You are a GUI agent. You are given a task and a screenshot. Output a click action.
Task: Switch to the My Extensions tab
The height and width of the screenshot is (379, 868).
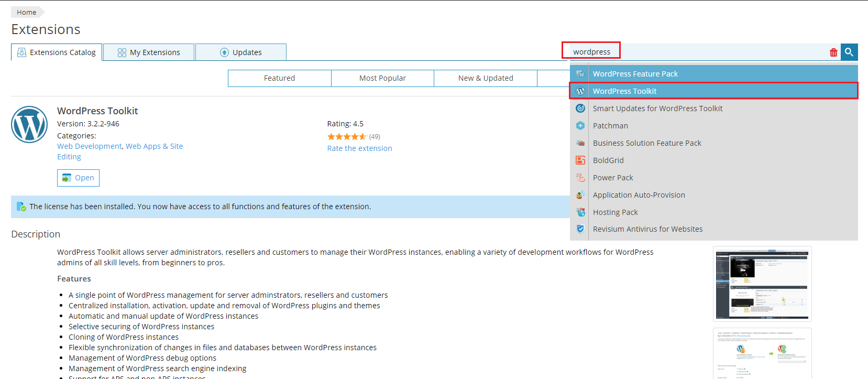149,52
